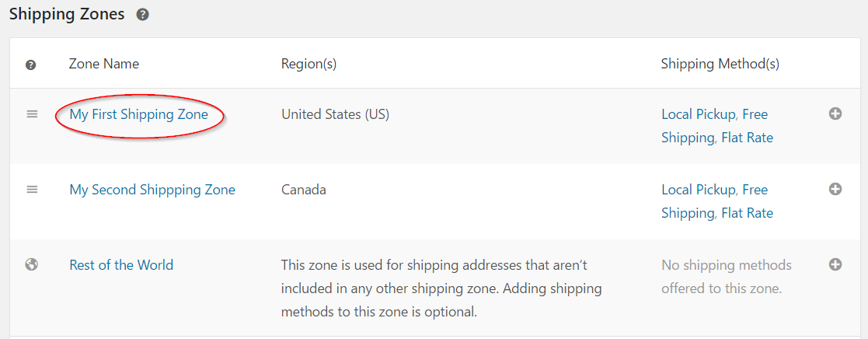Open the Rest of the World zone
Viewport: 868px width, 339px height.
click(121, 265)
